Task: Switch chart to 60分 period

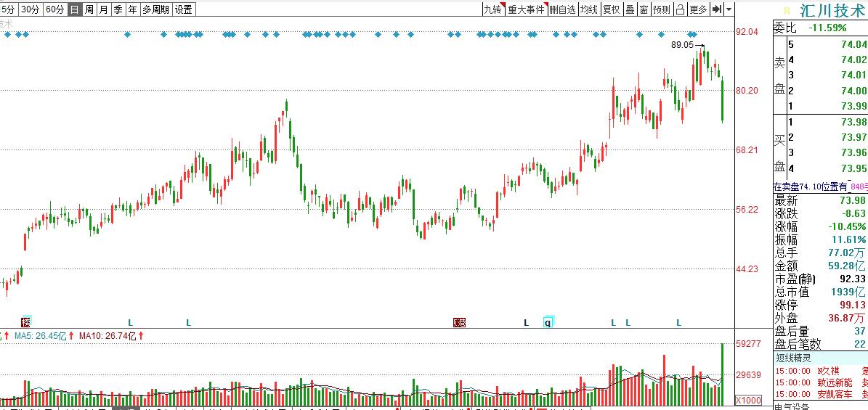Action: point(54,9)
